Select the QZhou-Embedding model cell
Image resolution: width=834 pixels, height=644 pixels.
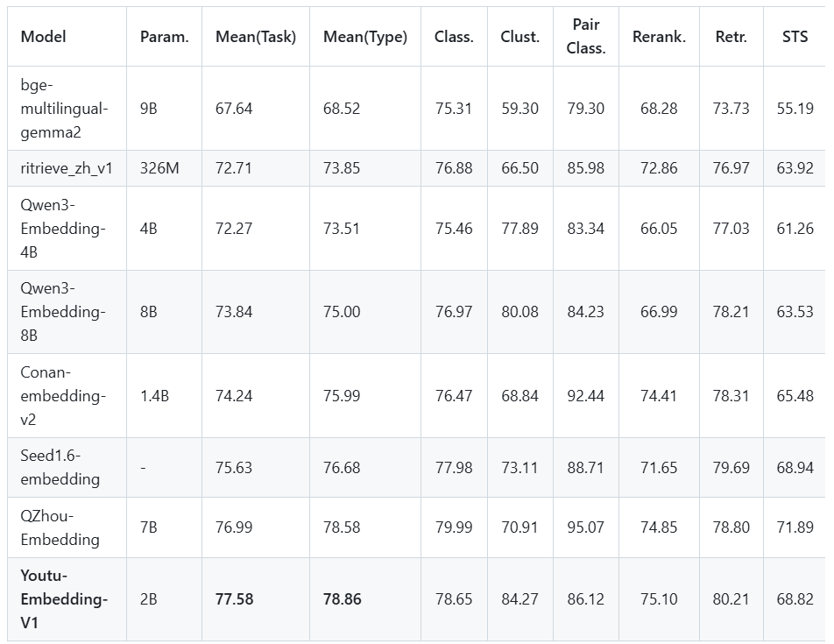(x=60, y=527)
